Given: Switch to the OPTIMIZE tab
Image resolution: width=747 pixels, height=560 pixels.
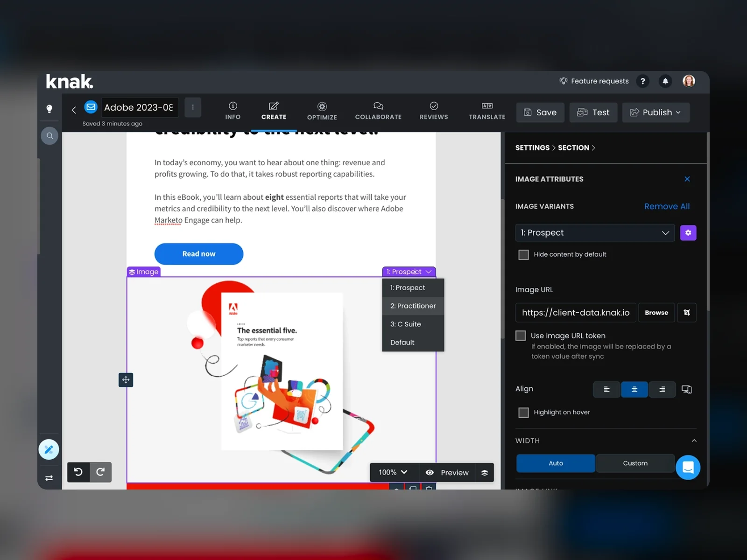Looking at the screenshot, I should coord(322,112).
